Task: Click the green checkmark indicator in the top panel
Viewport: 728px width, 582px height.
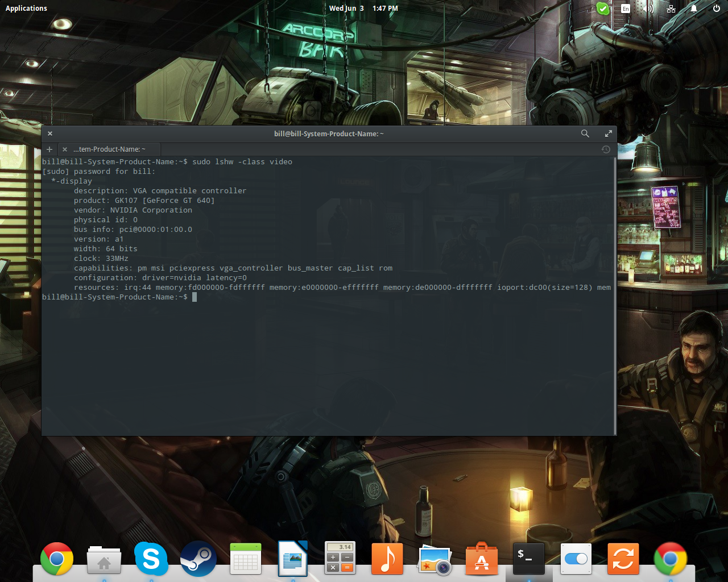Action: [x=602, y=9]
